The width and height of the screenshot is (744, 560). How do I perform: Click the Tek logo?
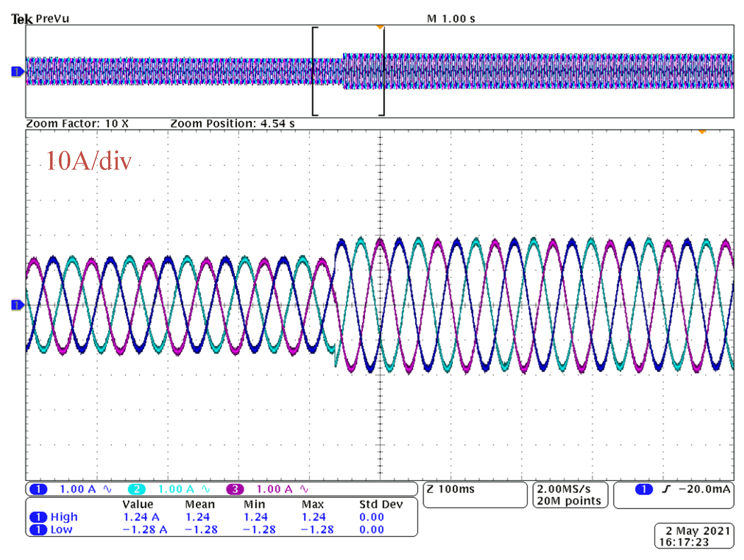pos(22,19)
